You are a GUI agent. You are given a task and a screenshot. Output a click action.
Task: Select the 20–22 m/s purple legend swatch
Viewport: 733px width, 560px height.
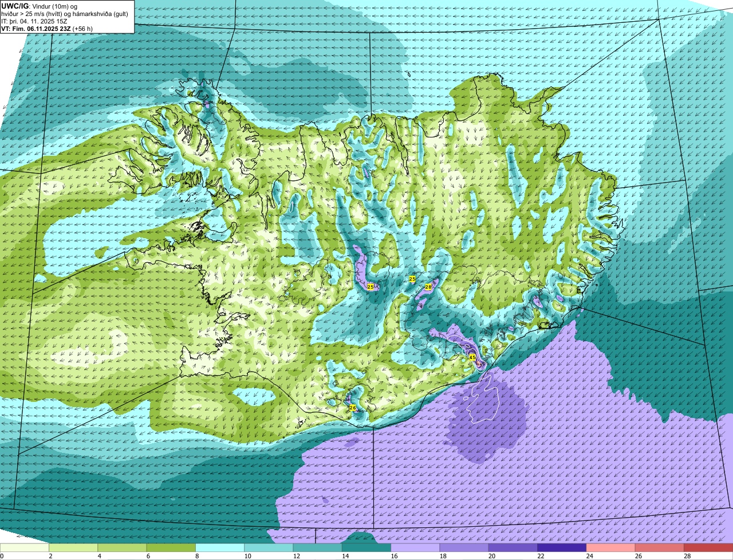(513, 548)
